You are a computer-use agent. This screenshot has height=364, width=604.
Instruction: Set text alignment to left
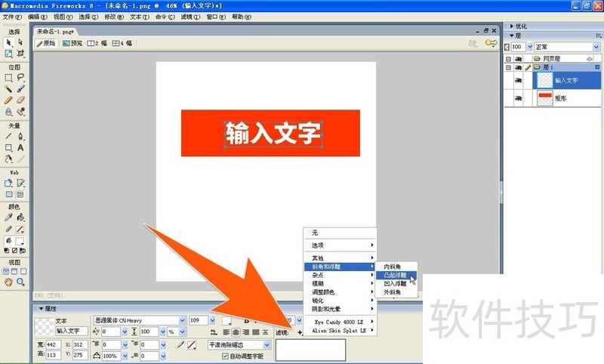tap(226, 332)
